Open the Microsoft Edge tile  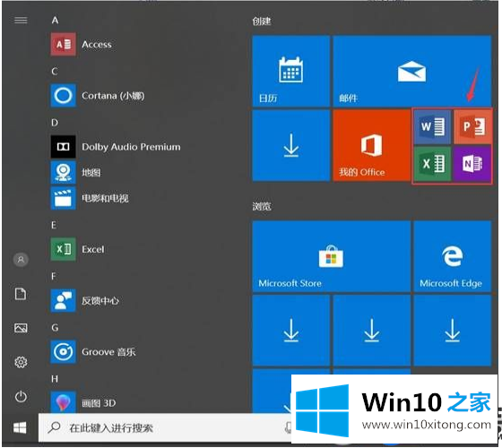tap(452, 256)
